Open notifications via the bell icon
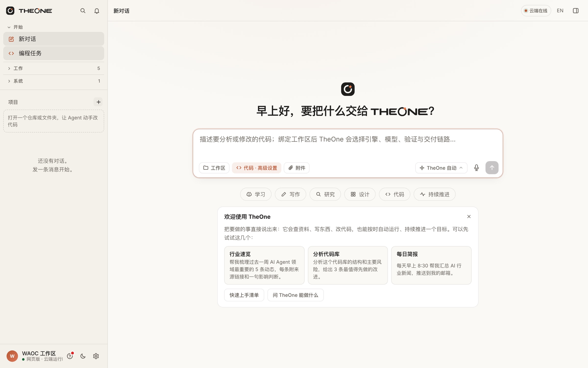 pos(97,11)
